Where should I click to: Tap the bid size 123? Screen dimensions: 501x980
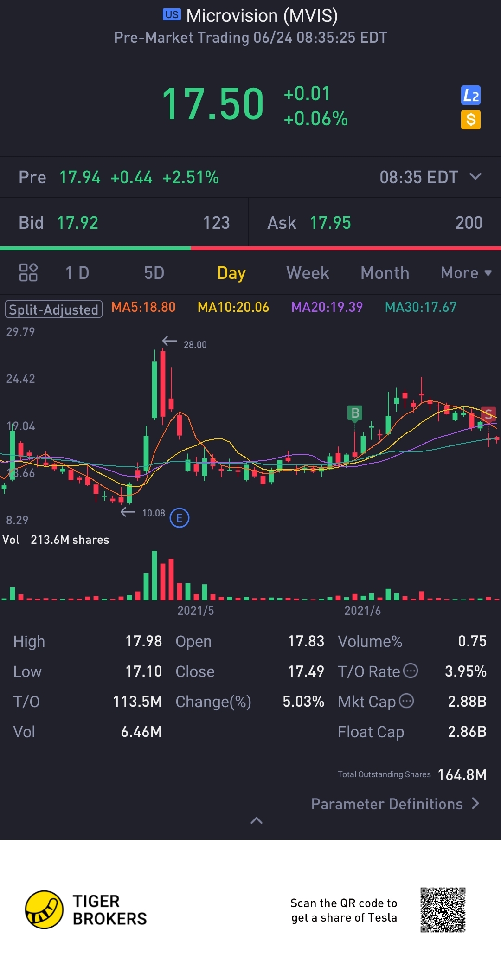coord(217,223)
